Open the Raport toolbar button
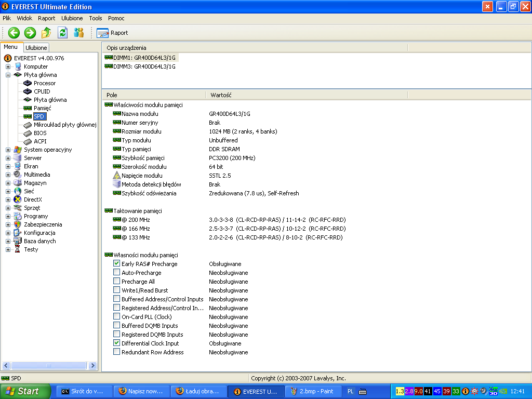532x399 pixels. pyautogui.click(x=112, y=33)
